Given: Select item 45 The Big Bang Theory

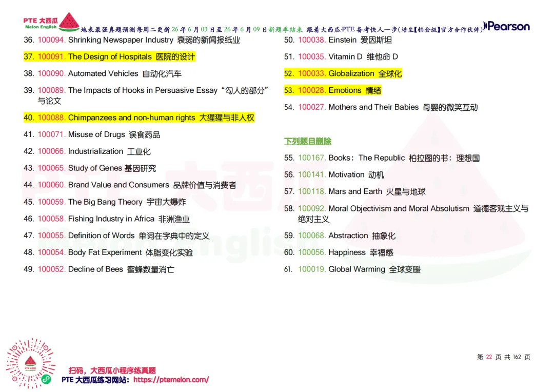Looking at the screenshot, I should (x=105, y=202).
